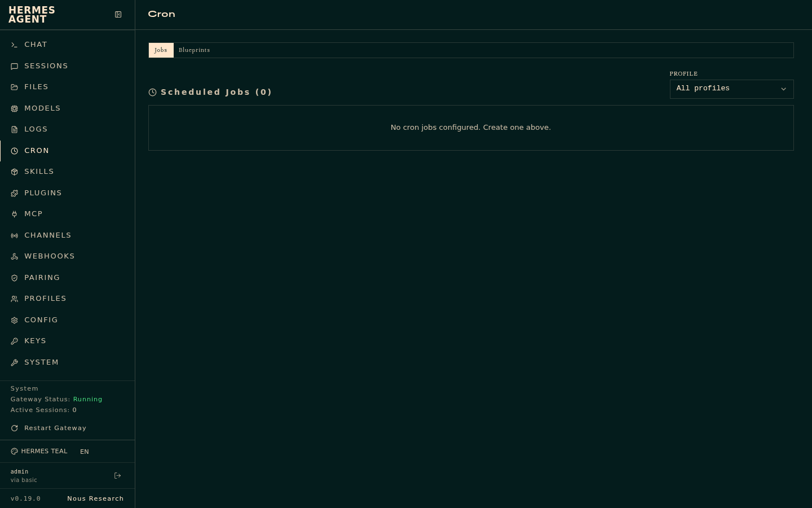Log out using the exit icon
812x508 pixels.
tap(118, 476)
